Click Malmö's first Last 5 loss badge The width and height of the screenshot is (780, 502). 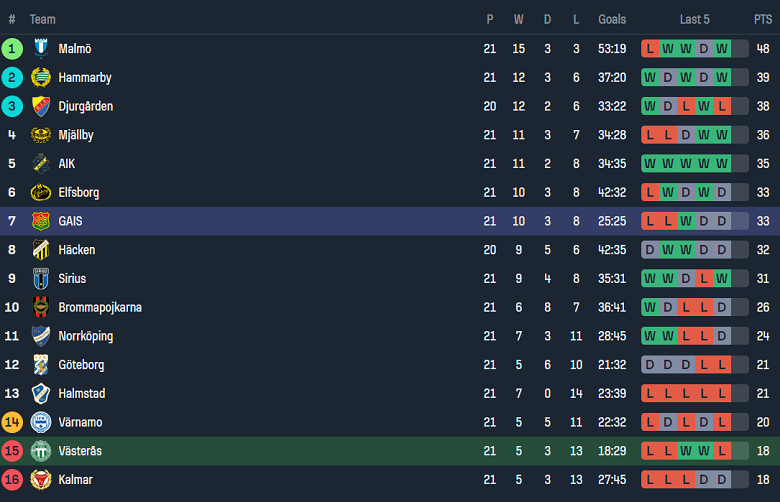pos(651,49)
